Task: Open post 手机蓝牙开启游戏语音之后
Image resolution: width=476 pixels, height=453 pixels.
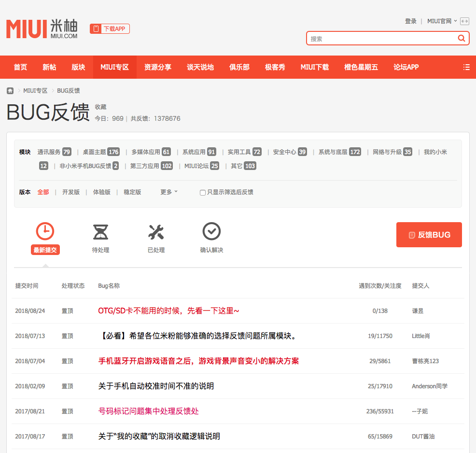Action: [x=198, y=361]
